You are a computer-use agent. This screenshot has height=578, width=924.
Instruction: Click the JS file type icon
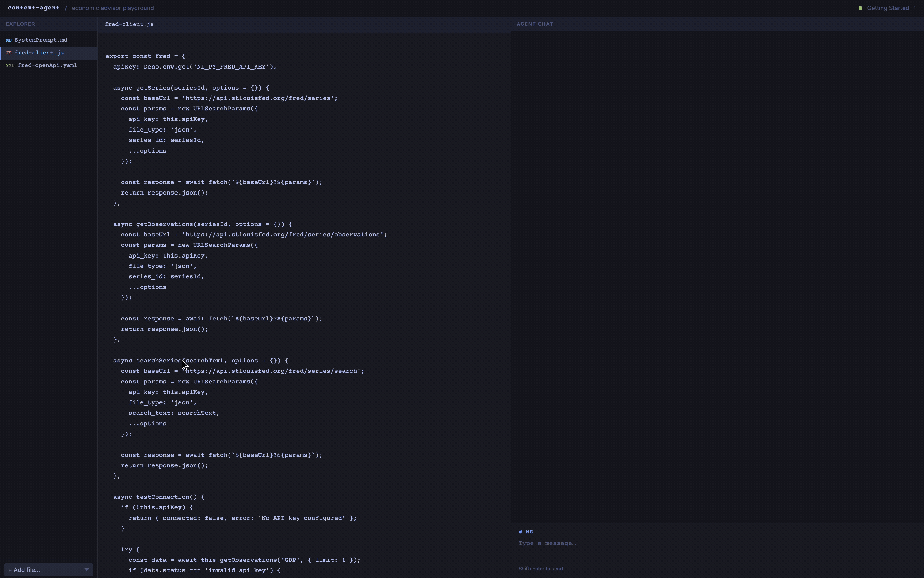(8, 53)
